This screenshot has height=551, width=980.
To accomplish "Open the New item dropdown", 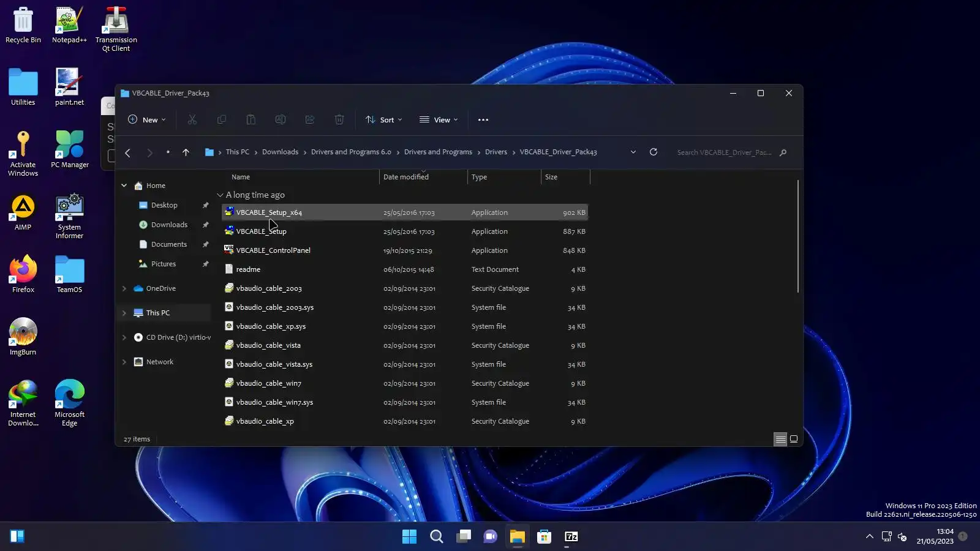I will (147, 120).
